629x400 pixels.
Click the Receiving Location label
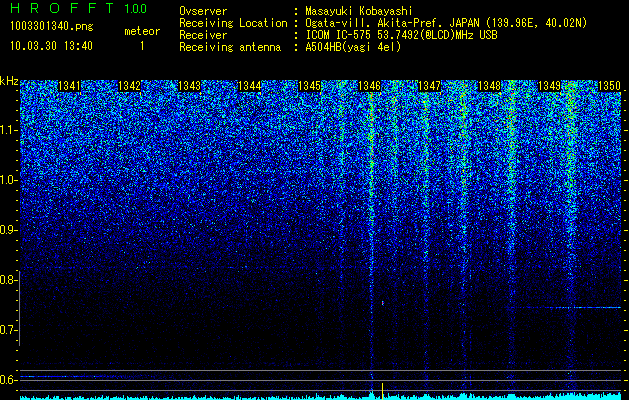tap(233, 23)
